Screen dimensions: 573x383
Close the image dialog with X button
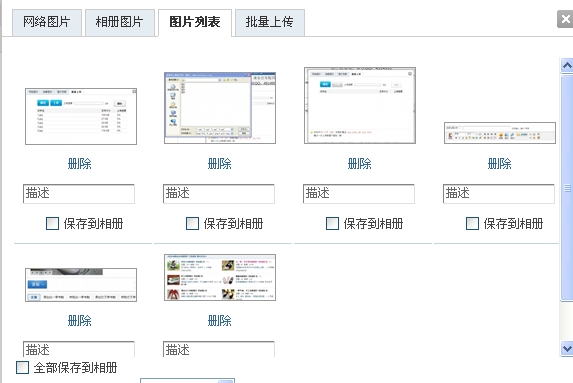click(x=565, y=19)
